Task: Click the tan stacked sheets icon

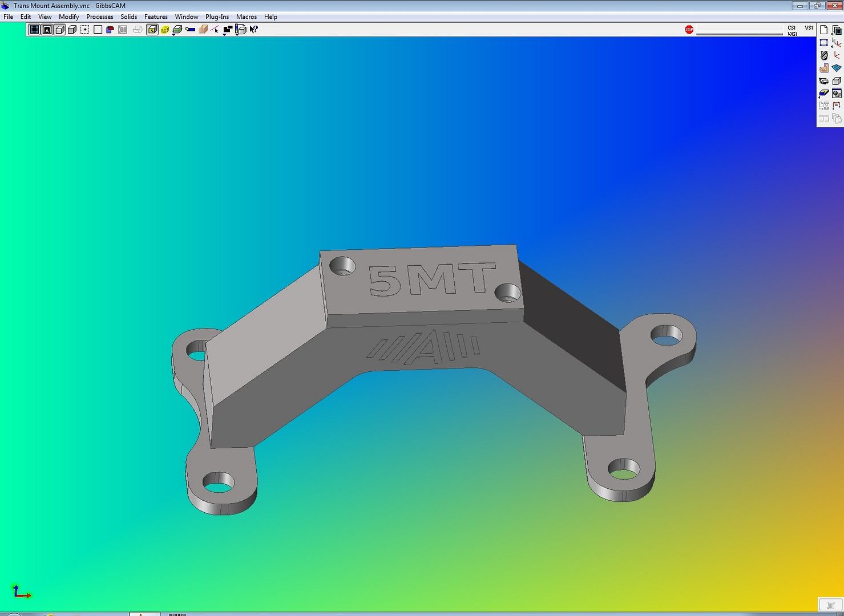Action: (203, 30)
